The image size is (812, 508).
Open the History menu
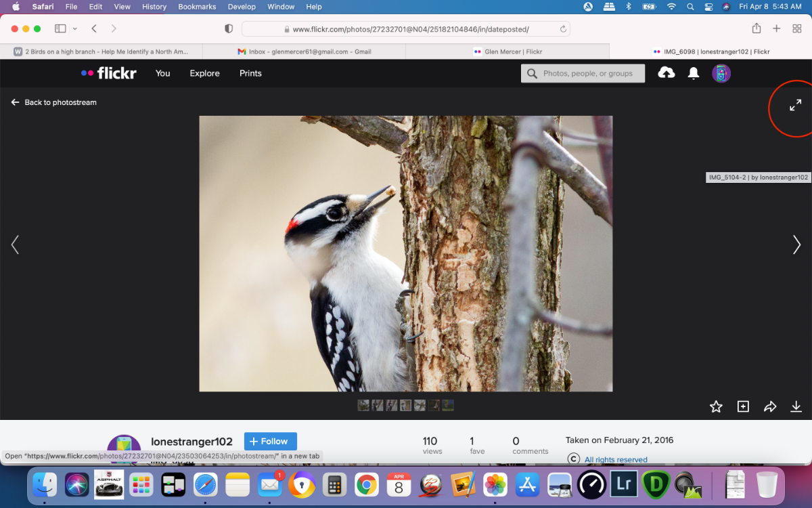[154, 7]
